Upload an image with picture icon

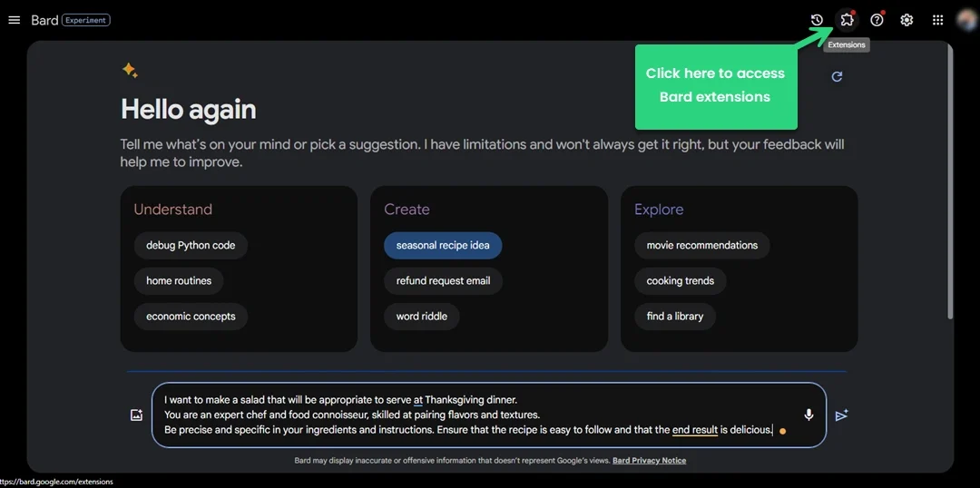pos(137,415)
